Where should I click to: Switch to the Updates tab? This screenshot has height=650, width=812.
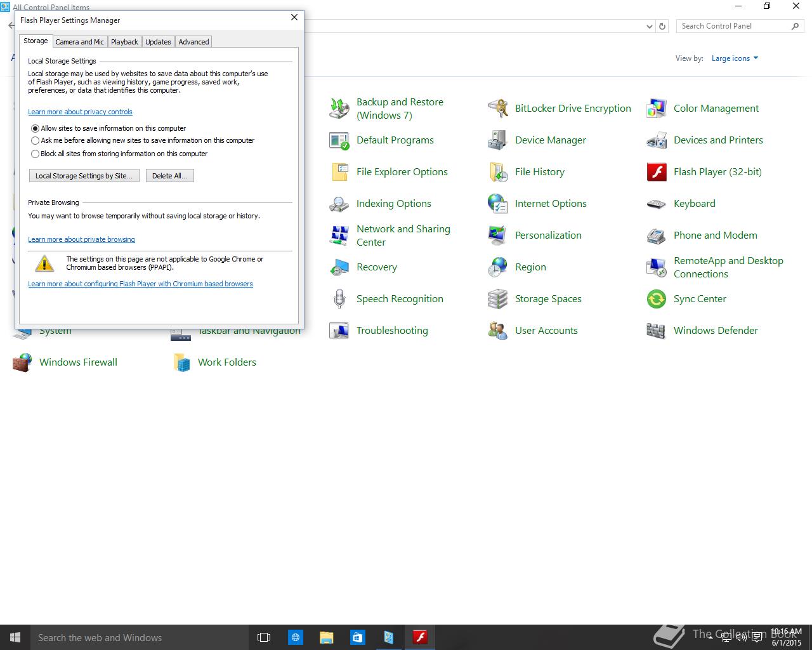pyautogui.click(x=158, y=42)
